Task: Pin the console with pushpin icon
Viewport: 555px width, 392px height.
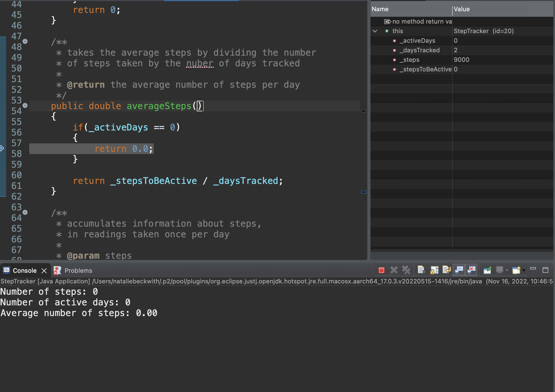Action: pos(487,270)
